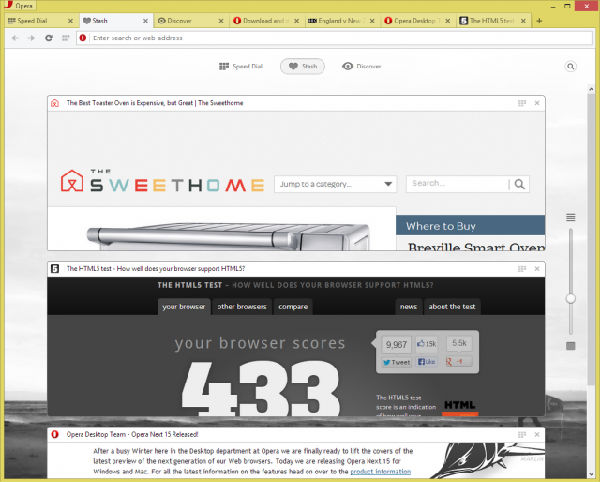Click the search magnifier icon on Stash page
This screenshot has width=600, height=482.
click(571, 66)
